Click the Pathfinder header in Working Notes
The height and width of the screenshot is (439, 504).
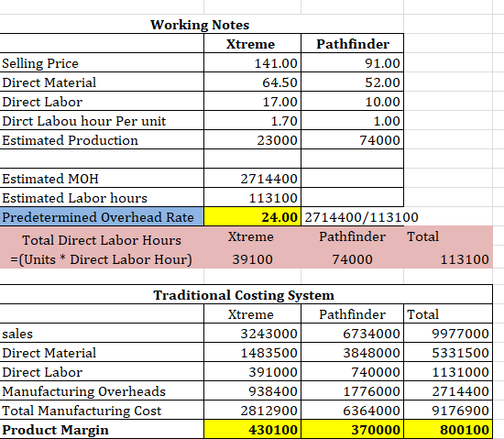352,43
